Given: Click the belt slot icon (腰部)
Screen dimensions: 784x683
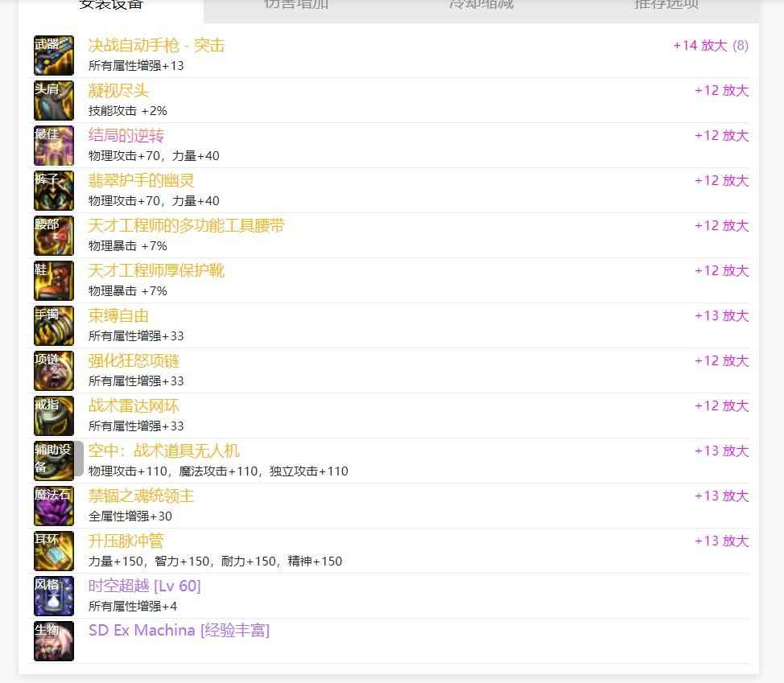Looking at the screenshot, I should point(54,236).
